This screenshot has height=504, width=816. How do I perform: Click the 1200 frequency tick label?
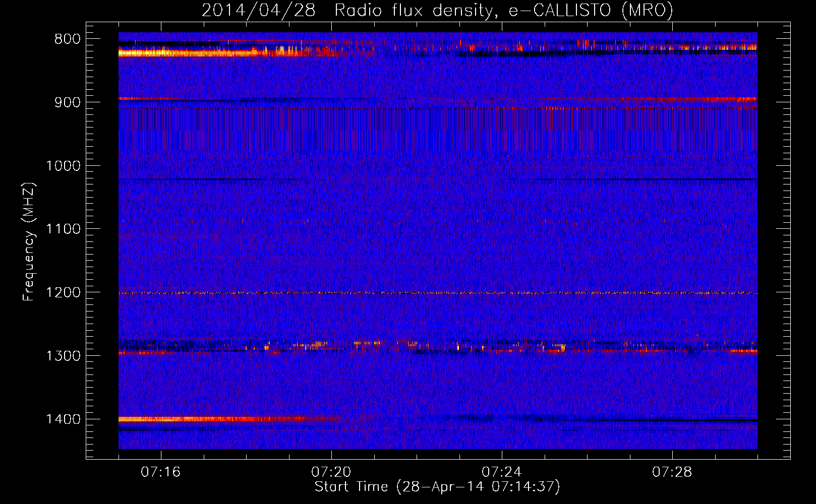tap(63, 293)
